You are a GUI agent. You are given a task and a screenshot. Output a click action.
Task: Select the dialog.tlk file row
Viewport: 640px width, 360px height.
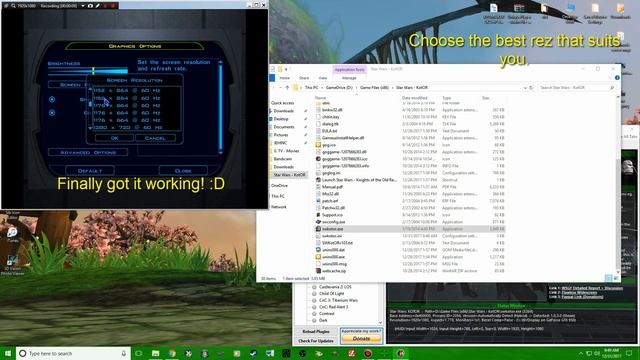410,124
